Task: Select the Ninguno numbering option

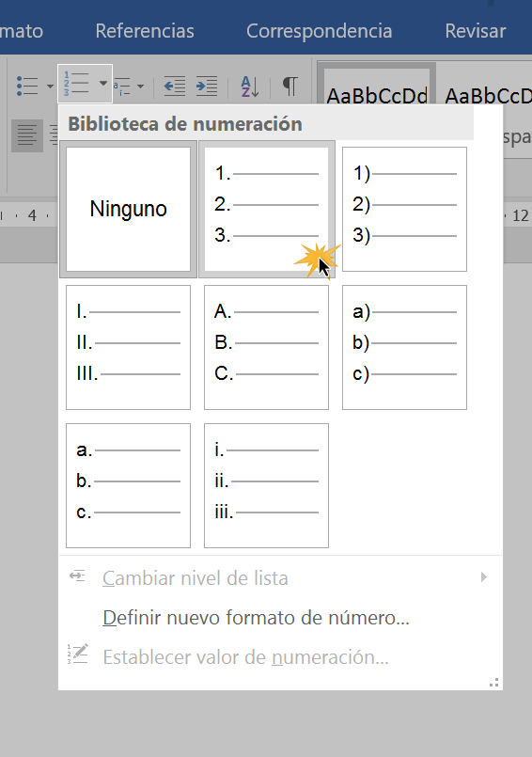Action: [129, 209]
